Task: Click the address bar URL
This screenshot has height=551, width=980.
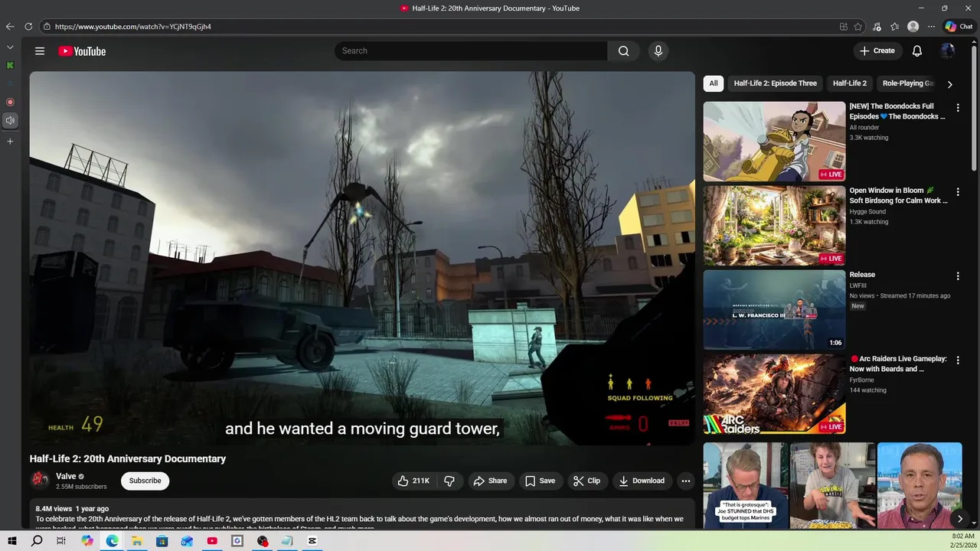Action: coord(132,26)
